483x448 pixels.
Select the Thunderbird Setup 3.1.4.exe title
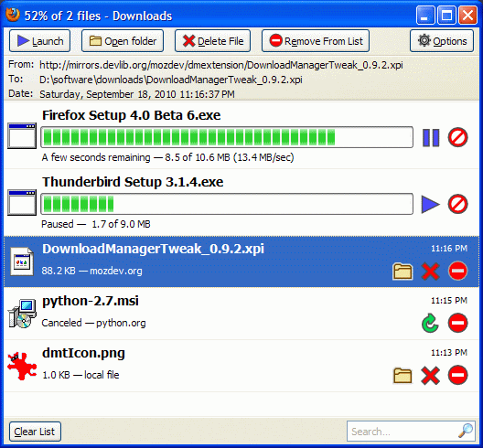(133, 182)
